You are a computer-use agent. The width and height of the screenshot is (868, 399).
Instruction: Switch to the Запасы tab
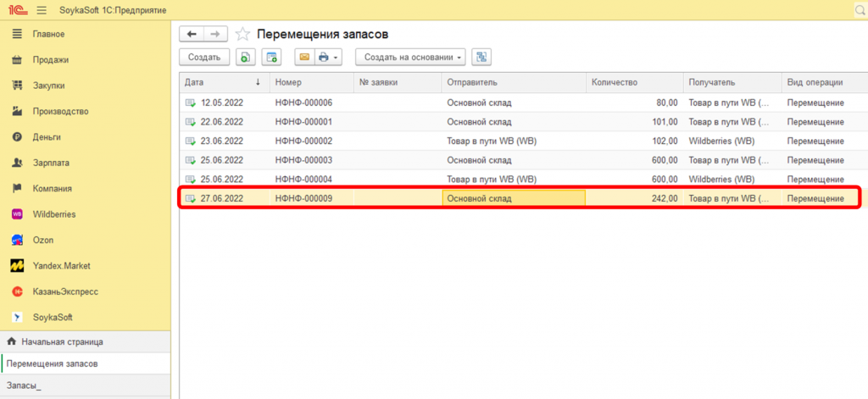[x=24, y=385]
